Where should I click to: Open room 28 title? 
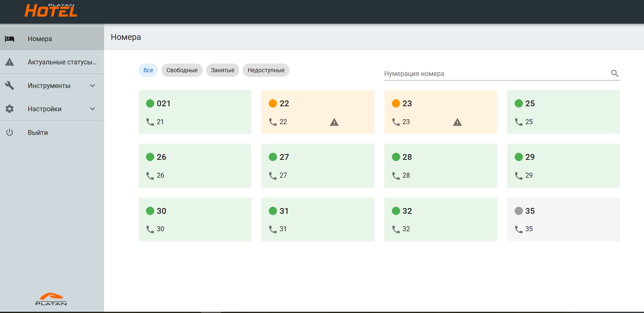pyautogui.click(x=407, y=157)
